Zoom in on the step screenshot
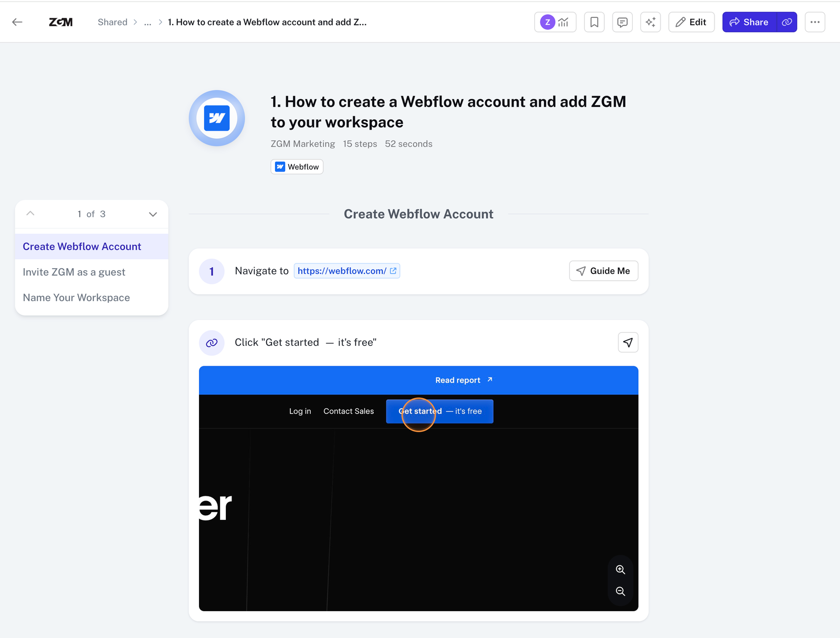The width and height of the screenshot is (840, 638). [x=620, y=570]
